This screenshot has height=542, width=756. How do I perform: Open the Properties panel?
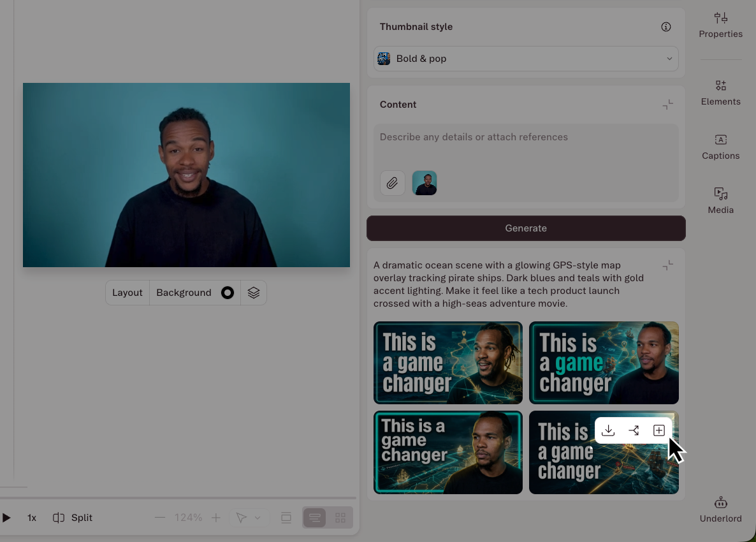pyautogui.click(x=720, y=25)
